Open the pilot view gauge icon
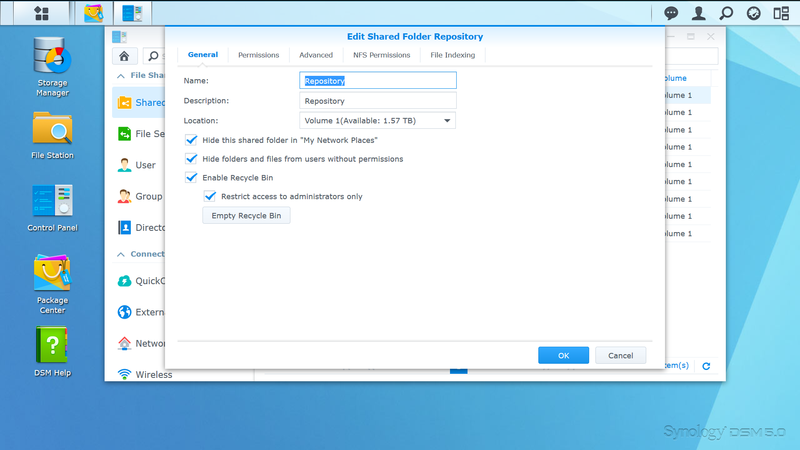Screen dimensions: 800x450 tap(754, 13)
